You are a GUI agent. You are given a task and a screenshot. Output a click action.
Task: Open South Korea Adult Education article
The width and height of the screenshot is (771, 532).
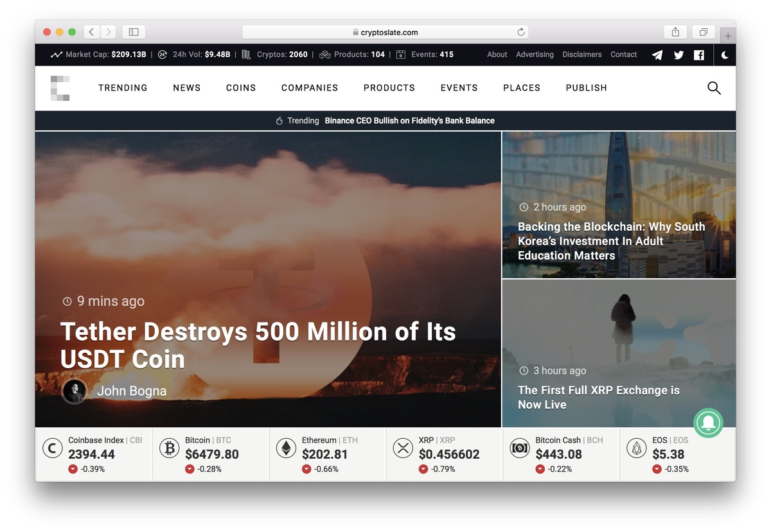pyautogui.click(x=612, y=241)
